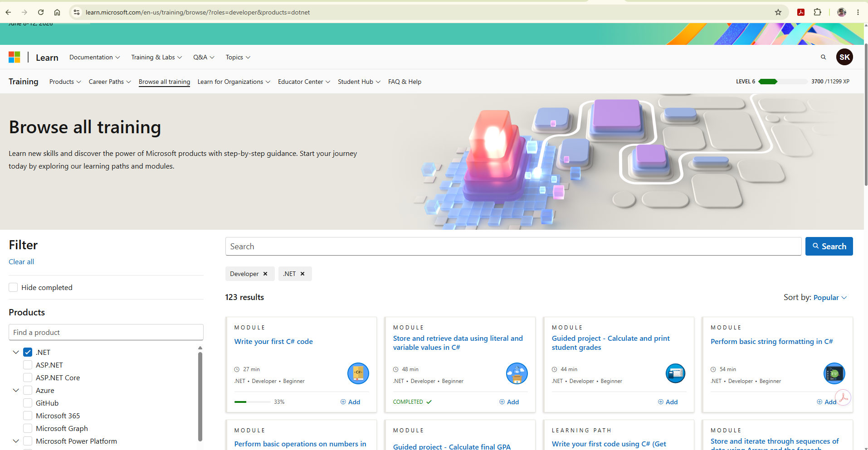This screenshot has height=450, width=868.
Task: Expand the Microsoft Power Platform node
Action: [16, 441]
